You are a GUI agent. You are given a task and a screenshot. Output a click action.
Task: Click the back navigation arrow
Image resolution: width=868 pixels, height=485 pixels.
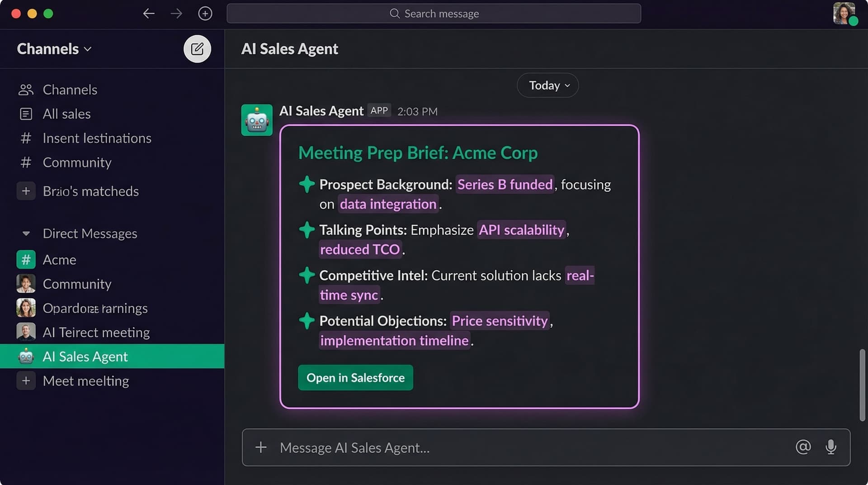pos(149,14)
